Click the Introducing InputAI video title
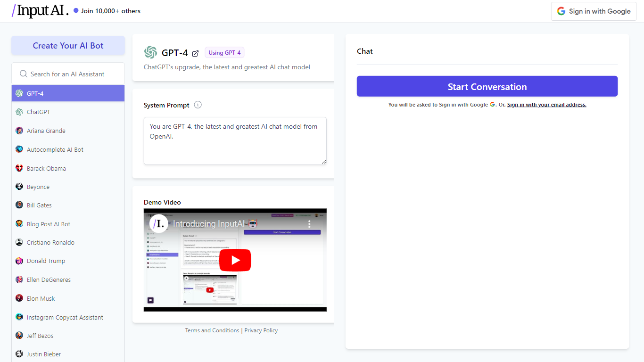This screenshot has height=362, width=644. (215, 224)
